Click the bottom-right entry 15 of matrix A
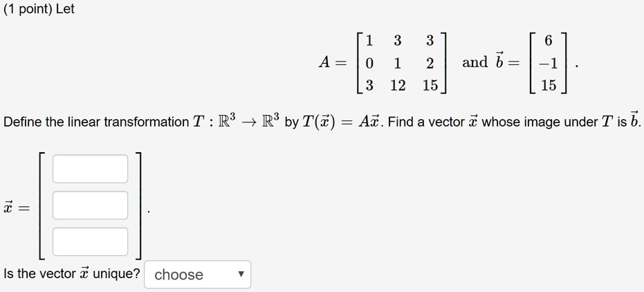Viewport: 644px width, 292px height. 430,85
